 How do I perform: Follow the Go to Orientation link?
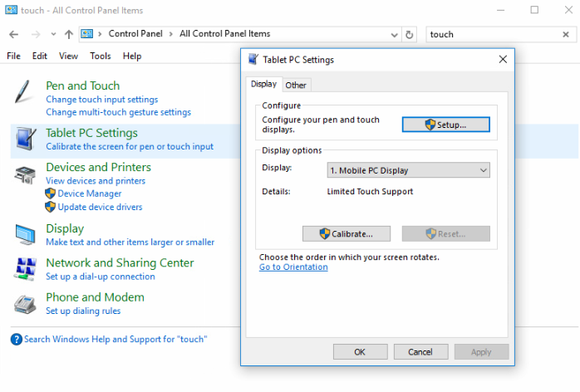(x=293, y=267)
